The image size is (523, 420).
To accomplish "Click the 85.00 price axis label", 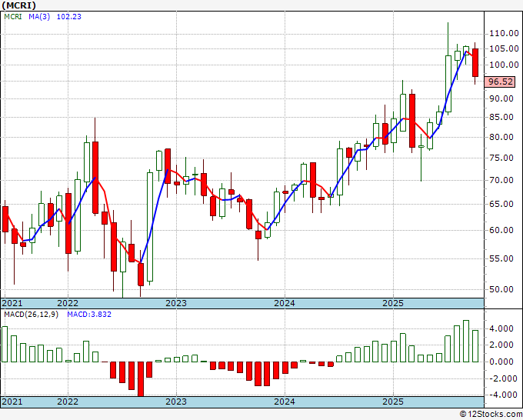I will [501, 117].
